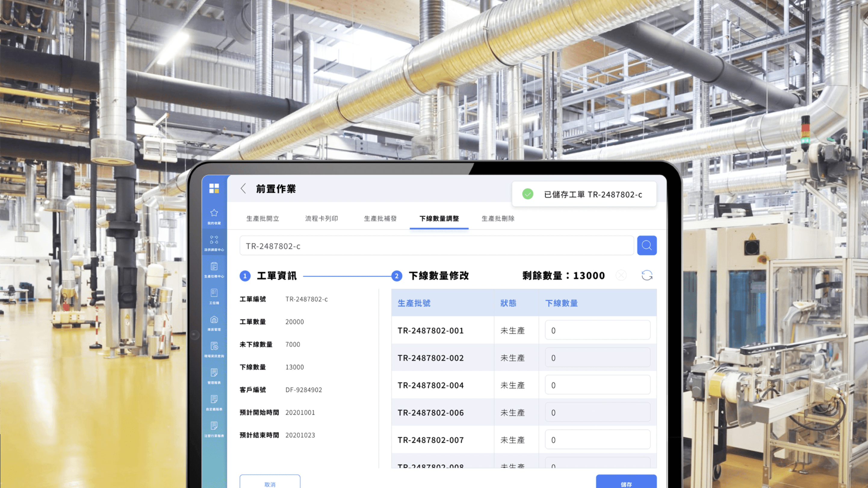This screenshot has height=488, width=868.
Task: Open 生產任務中心 sidebar icon
Action: coord(214,266)
